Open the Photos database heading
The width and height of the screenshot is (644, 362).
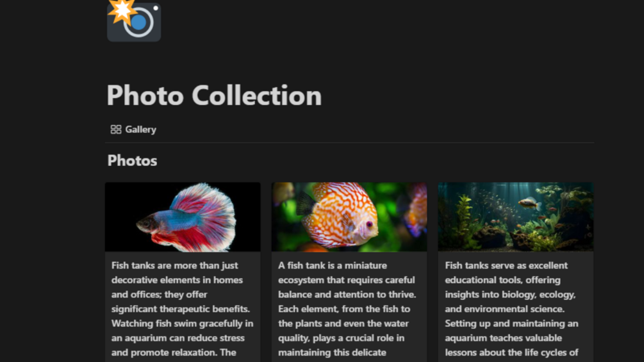click(x=132, y=160)
